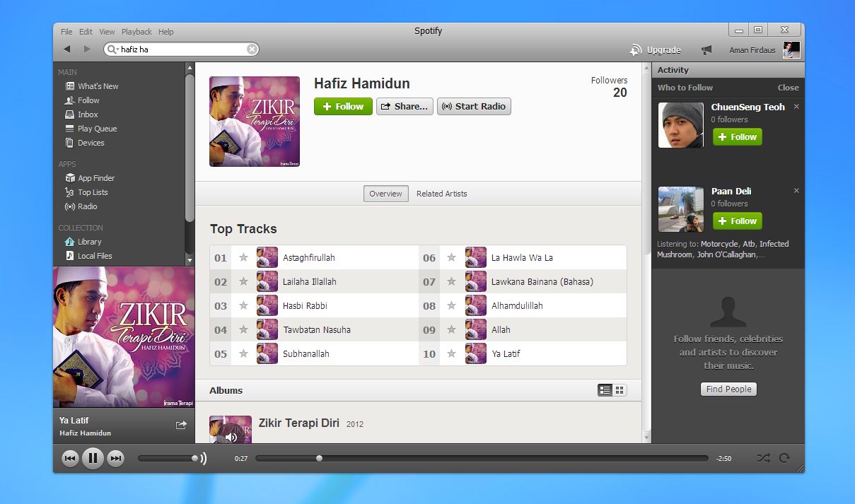Star the track Lawkana Bainana (Bahasa)
855x504 pixels.
[451, 281]
